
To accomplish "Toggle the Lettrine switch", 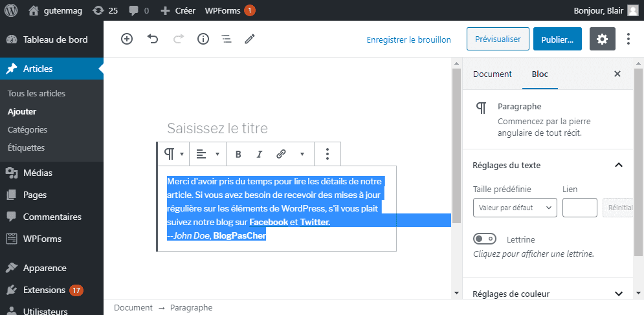I will click(485, 239).
